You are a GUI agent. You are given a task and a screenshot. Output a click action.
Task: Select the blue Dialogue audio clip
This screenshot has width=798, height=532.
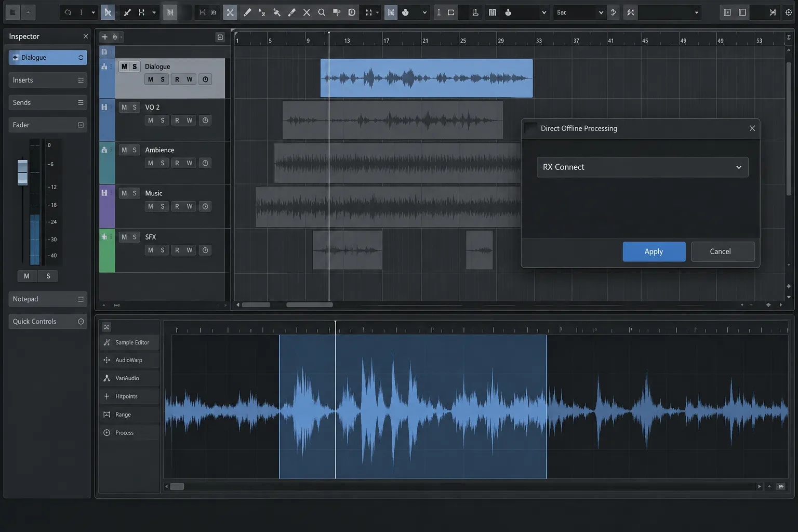(x=427, y=78)
